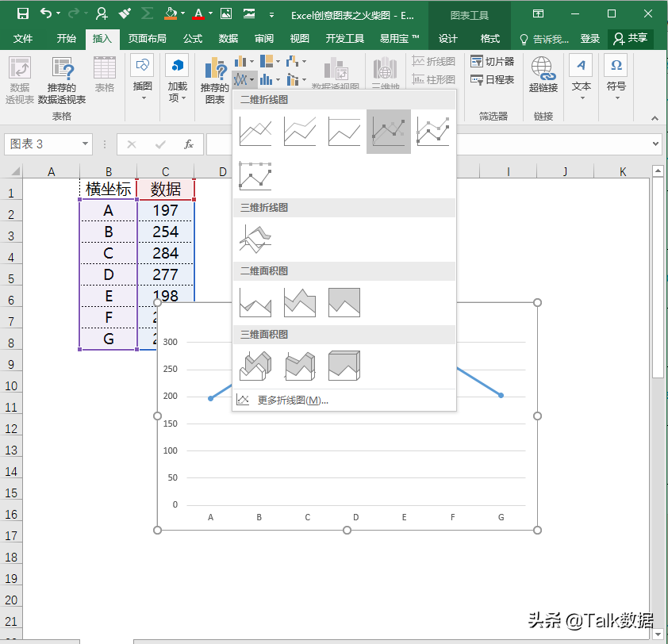Click the 超链接 hyperlink button
The image size is (668, 644).
(x=543, y=75)
